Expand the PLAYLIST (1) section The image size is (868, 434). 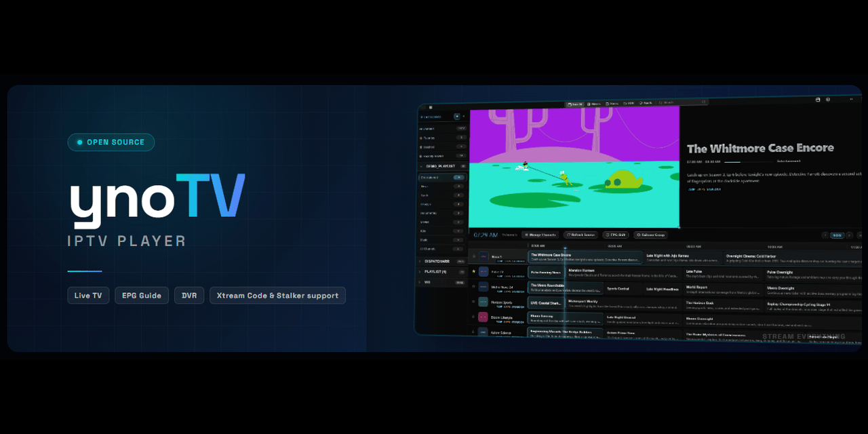point(442,271)
